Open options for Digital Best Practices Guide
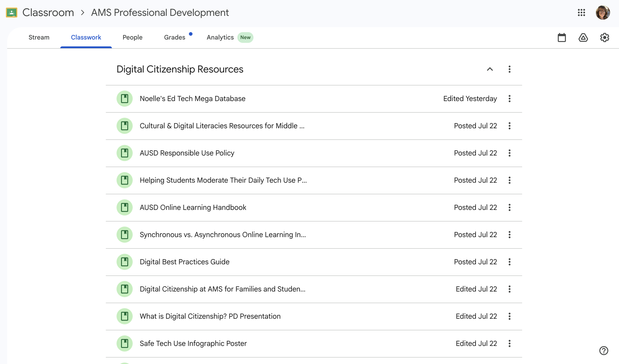 click(509, 262)
